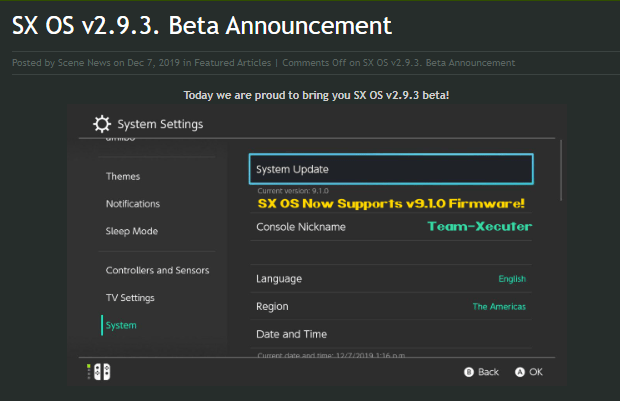Screen dimensions: 620x401
Task: Click the Dec 7, 2019 post date
Action: (x=153, y=63)
